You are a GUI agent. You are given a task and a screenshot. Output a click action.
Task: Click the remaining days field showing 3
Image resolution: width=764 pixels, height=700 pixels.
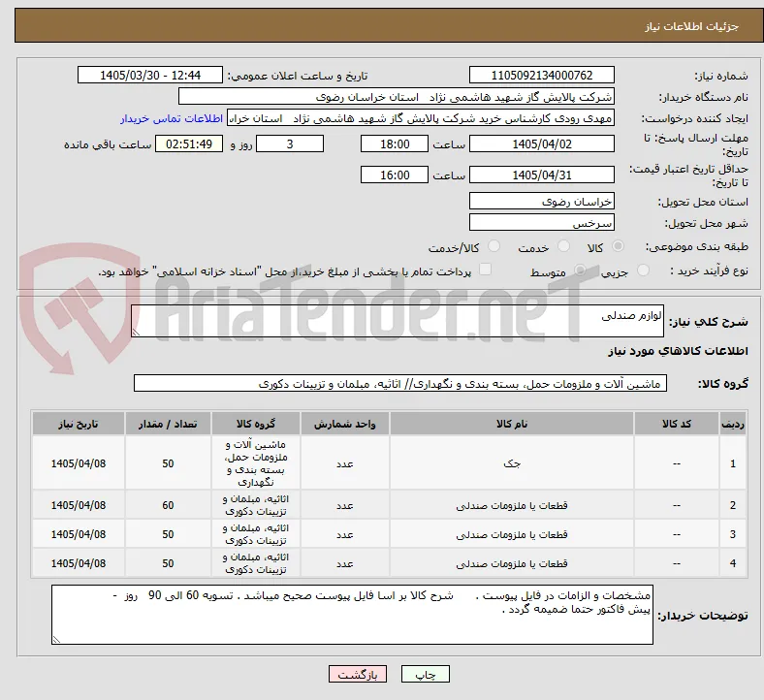tap(290, 144)
